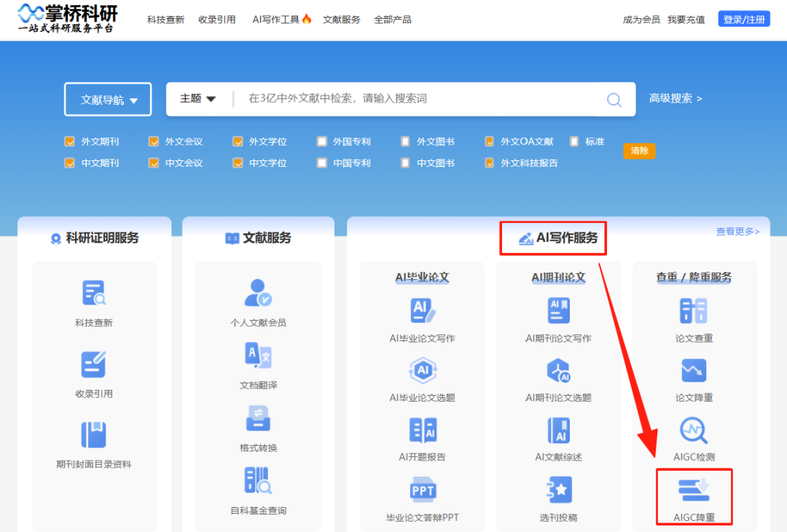Viewport: 787px width, 532px height.
Task: Open the 论文降重 icon
Action: 694,371
